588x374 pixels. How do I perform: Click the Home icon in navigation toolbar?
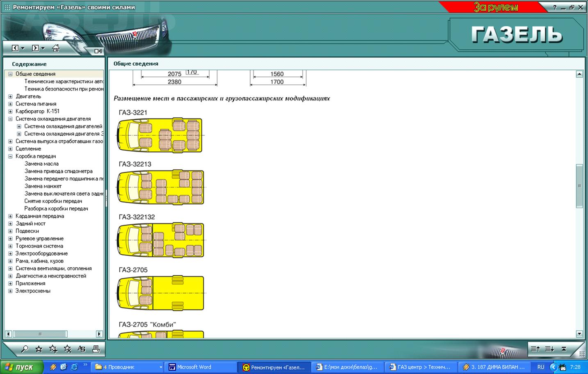click(56, 48)
